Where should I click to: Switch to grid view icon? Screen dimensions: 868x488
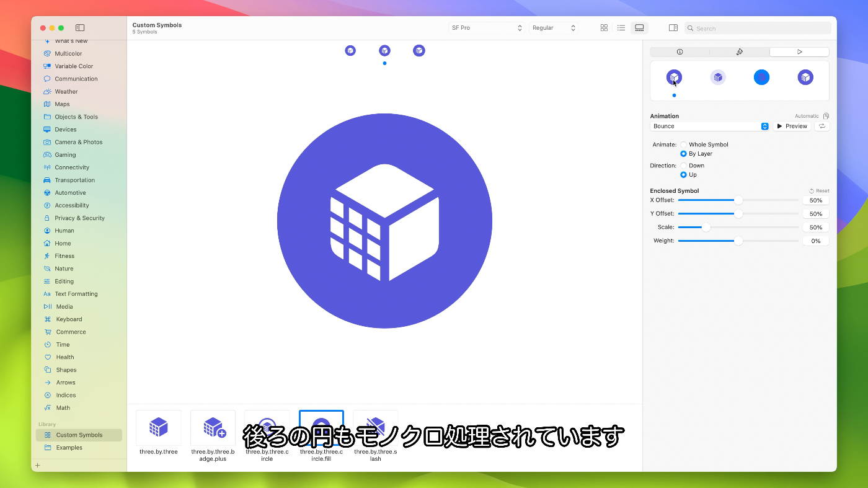coord(604,28)
